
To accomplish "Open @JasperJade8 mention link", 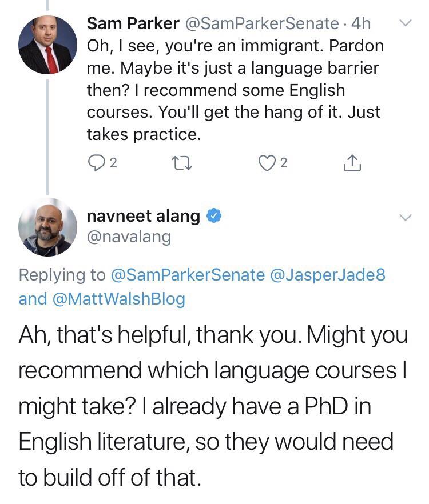I will 328,275.
